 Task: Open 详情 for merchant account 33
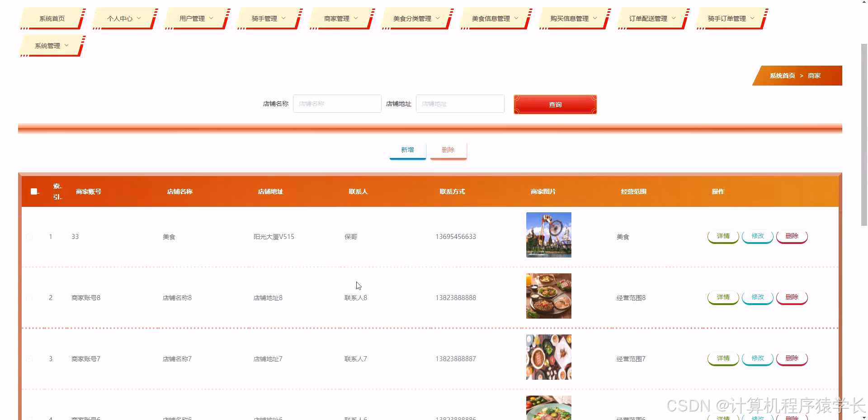click(722, 236)
